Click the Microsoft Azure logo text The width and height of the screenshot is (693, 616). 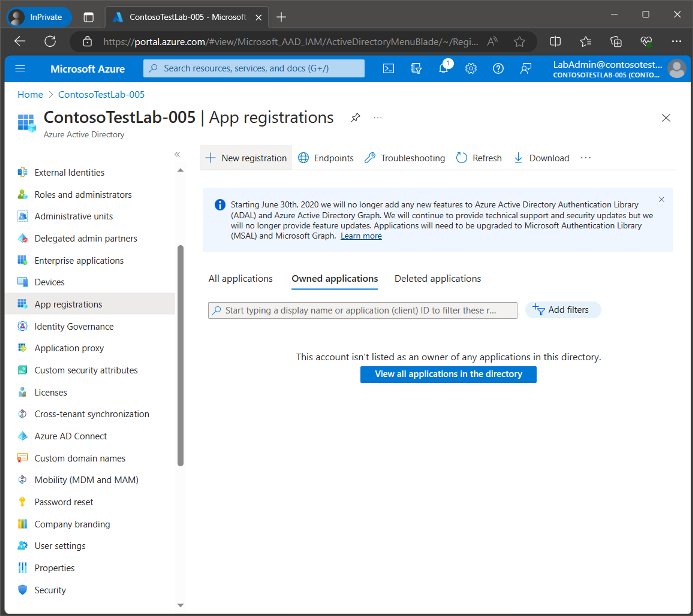point(88,69)
